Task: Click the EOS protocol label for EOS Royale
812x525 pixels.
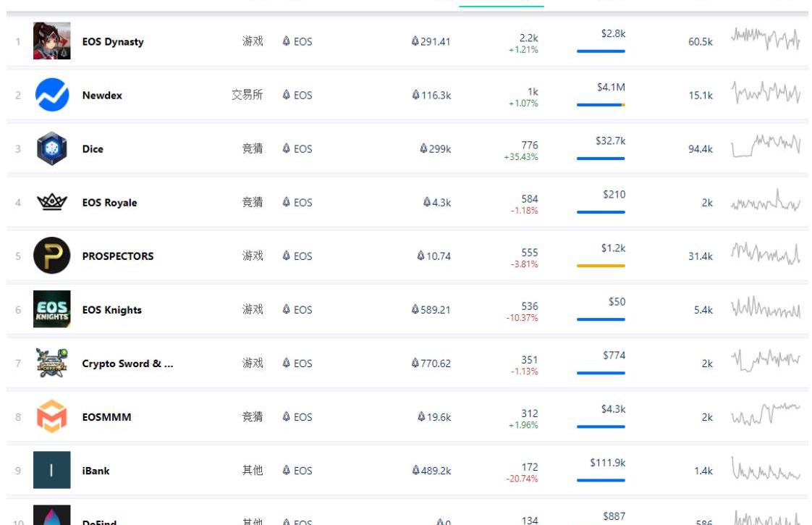Action: point(297,203)
